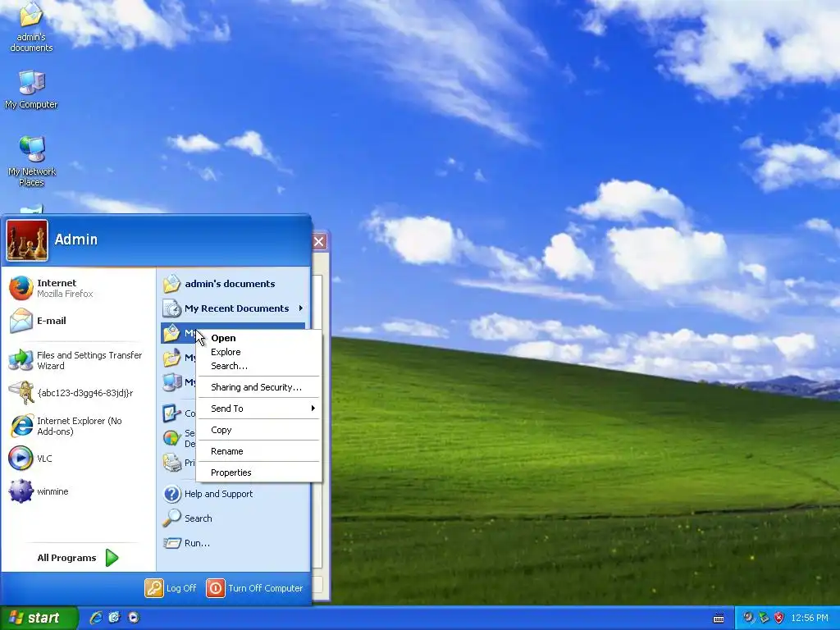Viewport: 840px width, 630px height.
Task: Click Turn Off Computer button
Action: [254, 588]
